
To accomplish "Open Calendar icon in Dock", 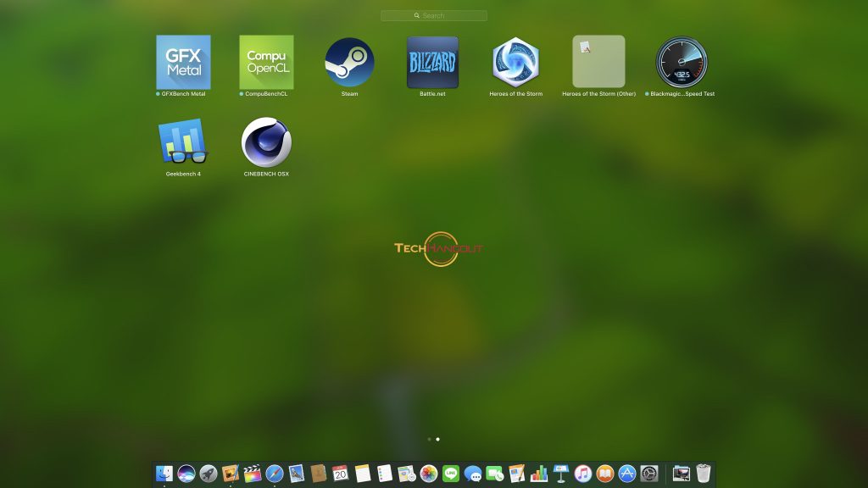I will tap(341, 474).
